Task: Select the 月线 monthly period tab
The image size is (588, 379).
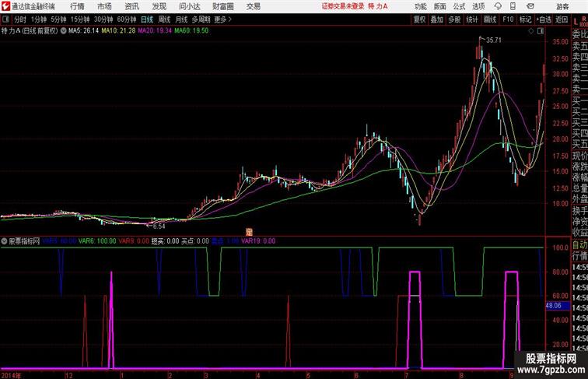Action: pyautogui.click(x=181, y=19)
